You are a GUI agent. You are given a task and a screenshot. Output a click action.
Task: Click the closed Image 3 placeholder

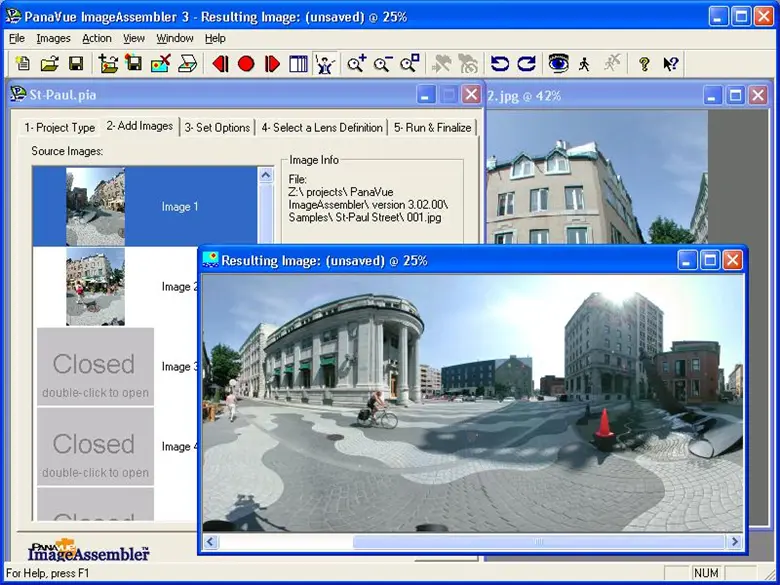pyautogui.click(x=94, y=367)
